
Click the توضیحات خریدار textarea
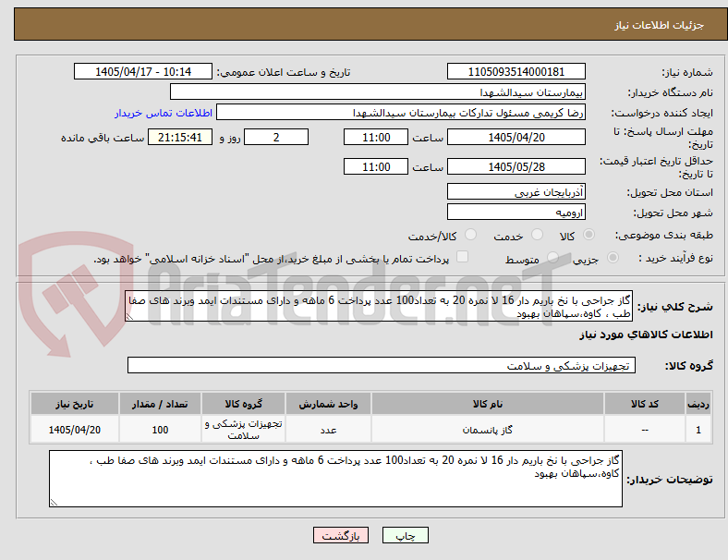(335, 479)
